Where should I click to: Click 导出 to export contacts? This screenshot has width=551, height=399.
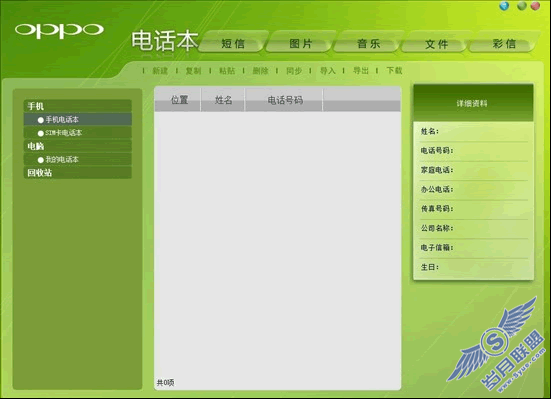pos(361,71)
